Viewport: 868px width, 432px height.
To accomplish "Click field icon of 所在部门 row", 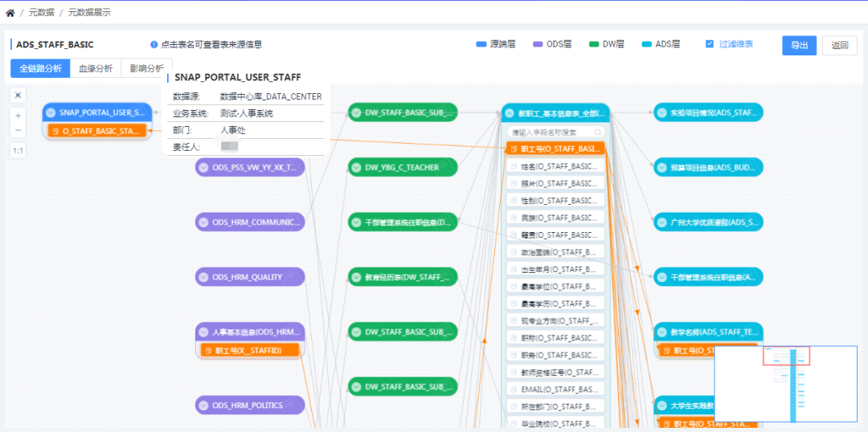I will coord(514,406).
